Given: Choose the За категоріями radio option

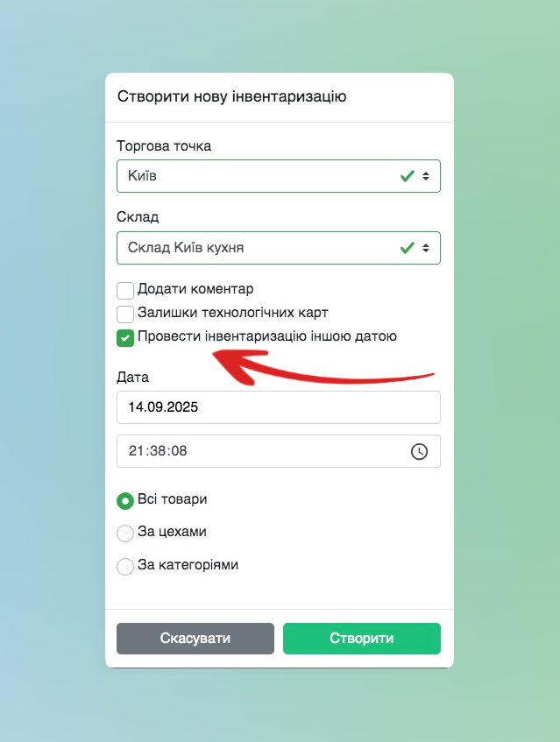Looking at the screenshot, I should [x=125, y=566].
